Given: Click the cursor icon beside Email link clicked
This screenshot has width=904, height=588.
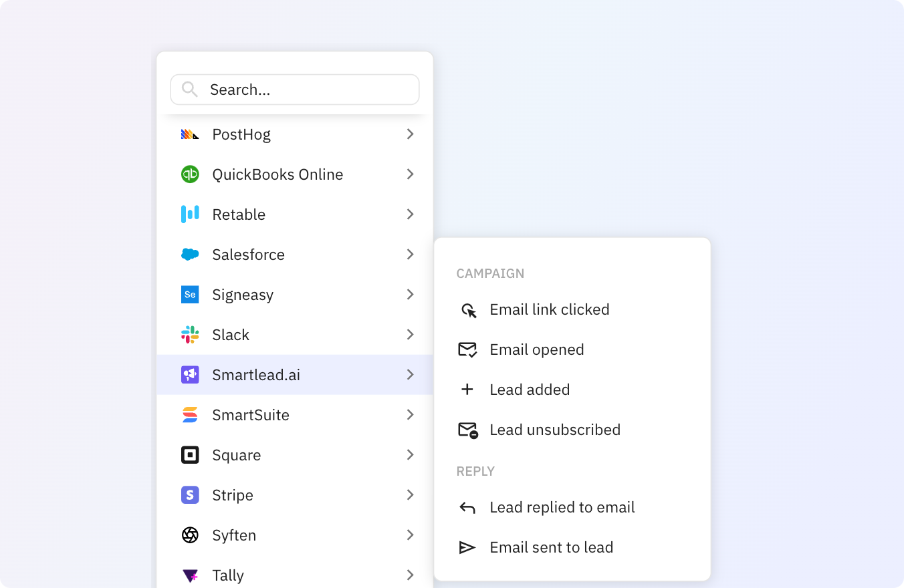Looking at the screenshot, I should 469,310.
